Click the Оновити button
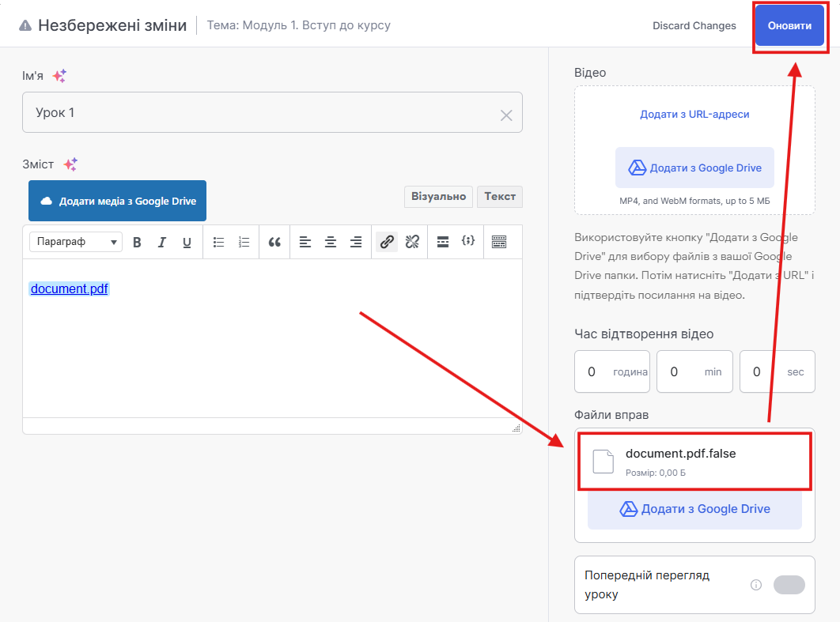The image size is (840, 622). [789, 26]
